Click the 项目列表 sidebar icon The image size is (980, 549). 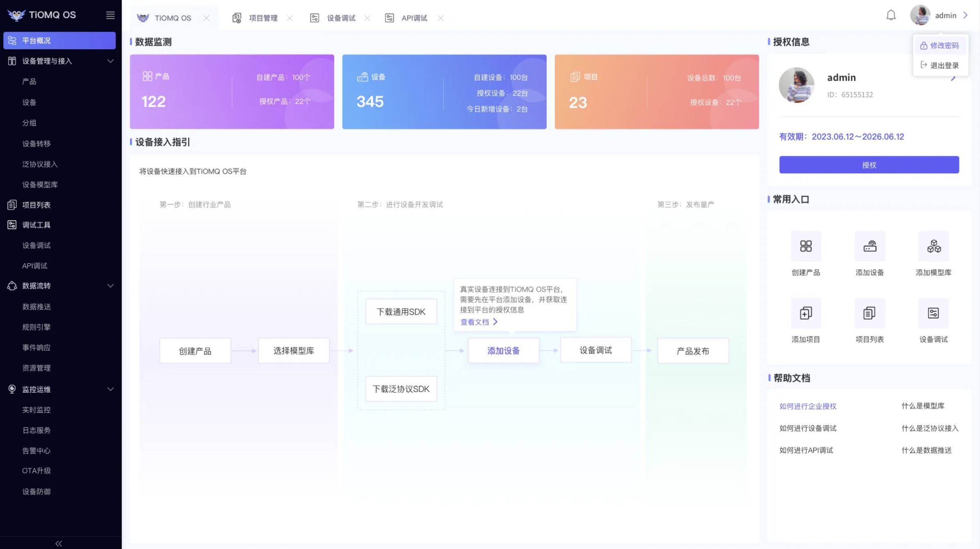click(12, 205)
